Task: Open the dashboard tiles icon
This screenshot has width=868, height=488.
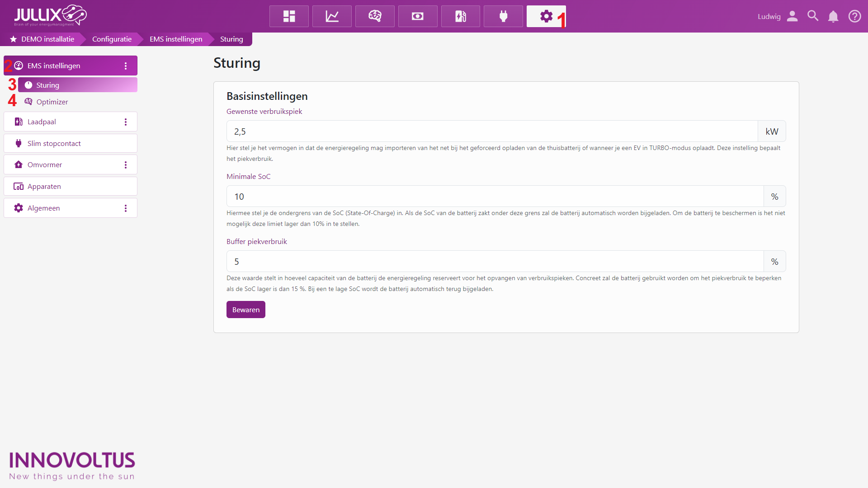Action: point(289,16)
